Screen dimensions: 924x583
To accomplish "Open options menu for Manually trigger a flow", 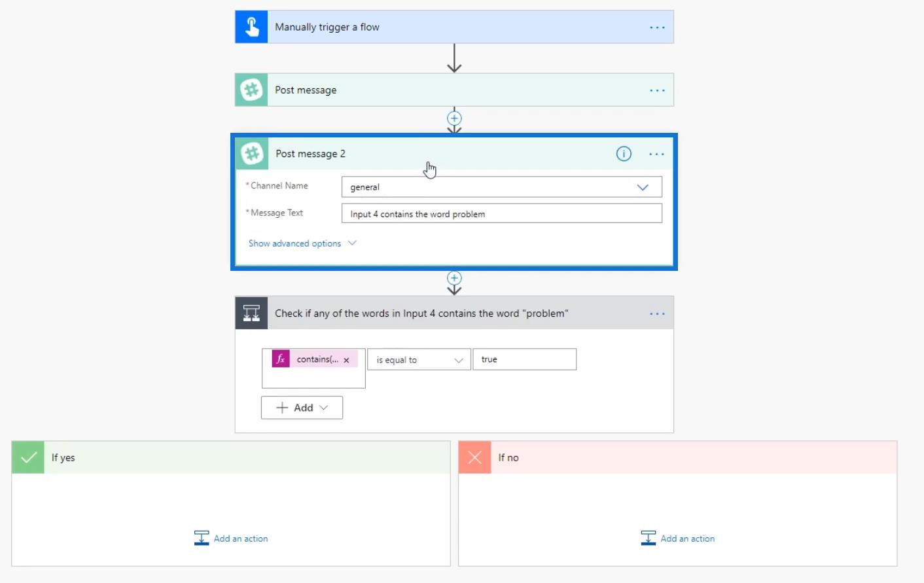I will tap(657, 27).
